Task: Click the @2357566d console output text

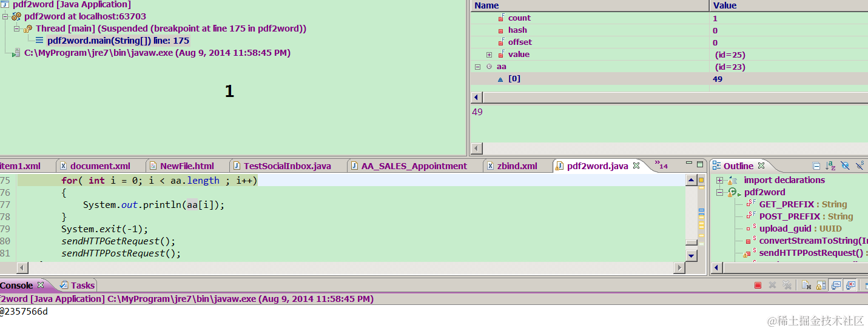Action: [24, 312]
